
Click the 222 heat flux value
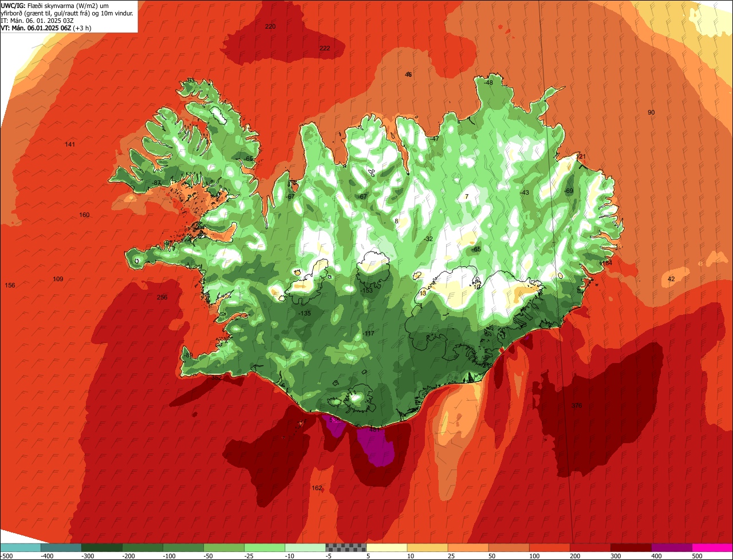tap(325, 48)
